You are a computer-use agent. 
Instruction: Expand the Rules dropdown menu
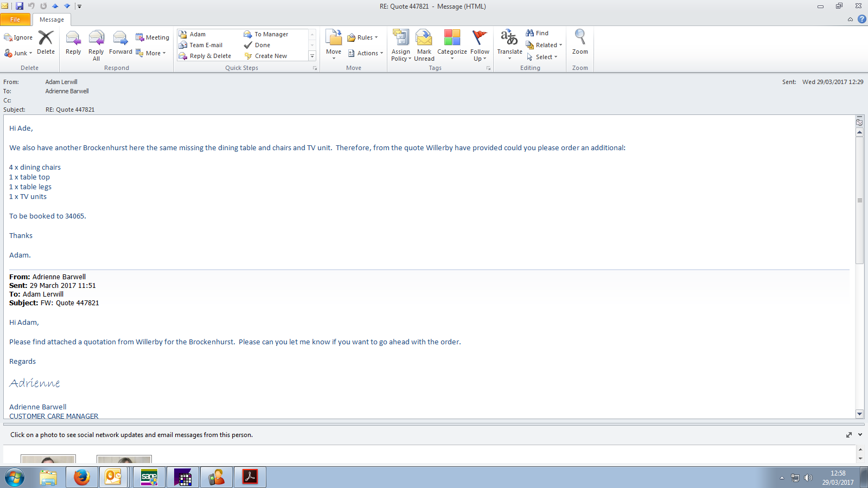pyautogui.click(x=362, y=37)
